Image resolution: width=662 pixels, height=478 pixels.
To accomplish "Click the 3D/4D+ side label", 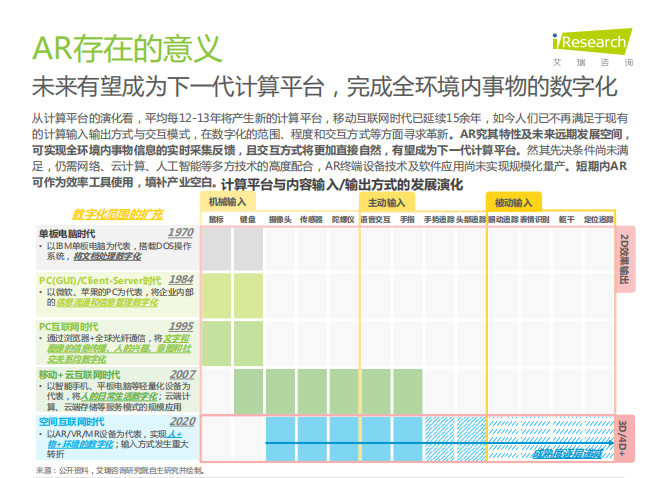I will tap(623, 438).
